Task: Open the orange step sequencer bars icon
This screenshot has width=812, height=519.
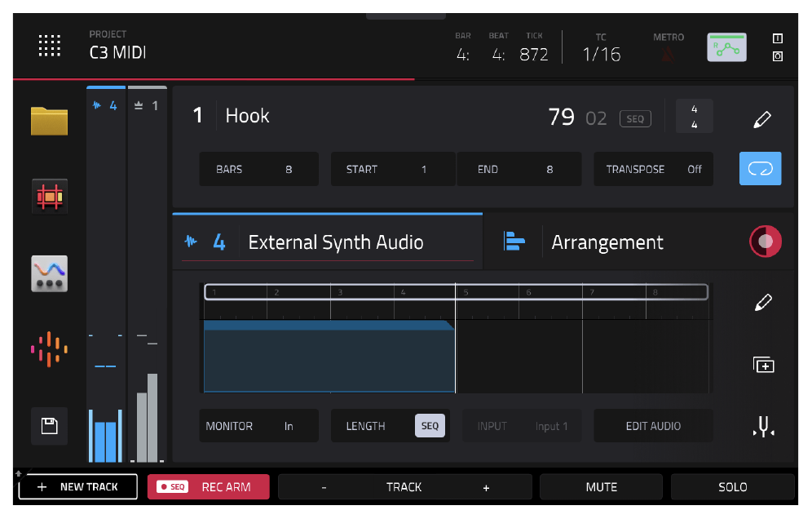Action: [x=49, y=349]
